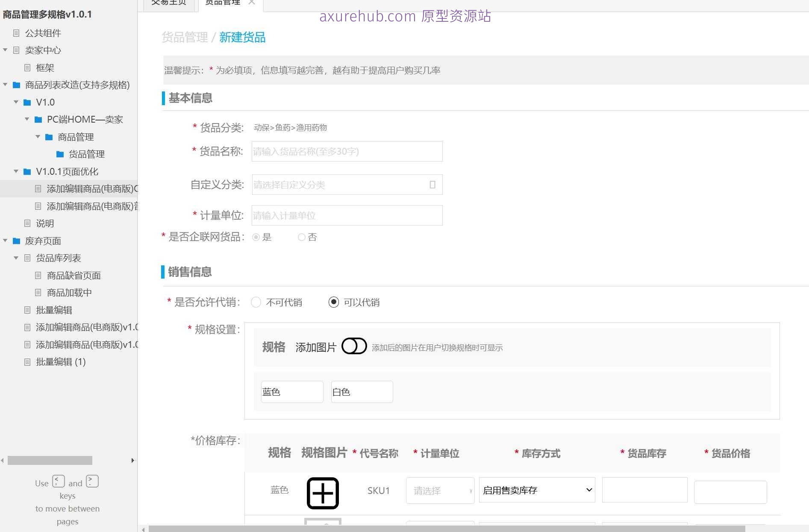809x532 pixels.
Task: Open the 自定义分类 picker icon
Action: pos(433,184)
